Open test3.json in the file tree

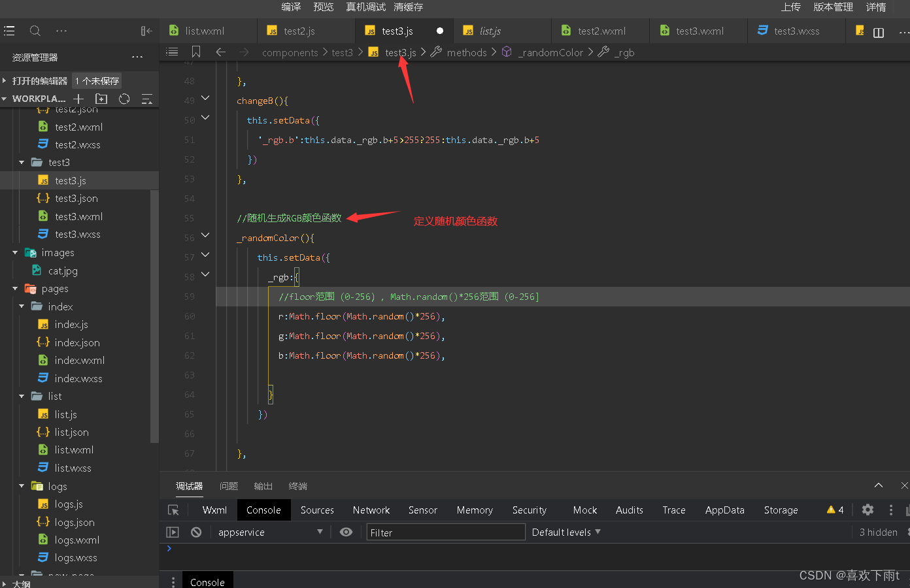click(x=76, y=199)
